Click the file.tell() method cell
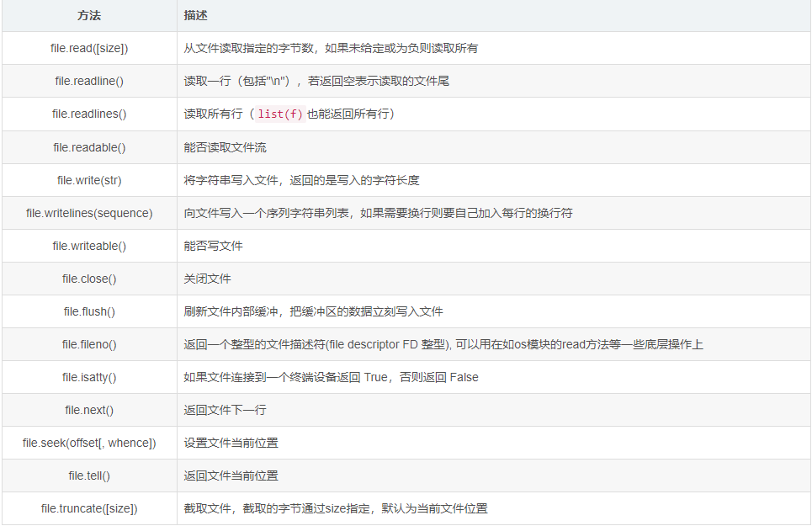812x526 pixels. click(89, 476)
